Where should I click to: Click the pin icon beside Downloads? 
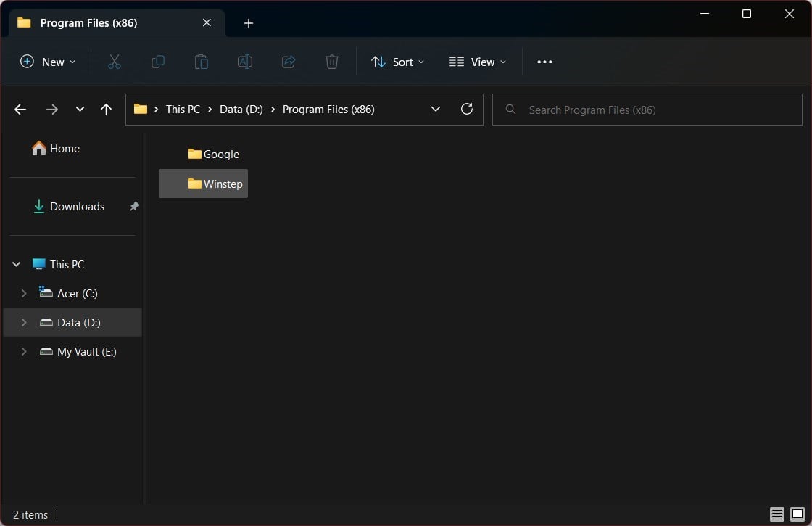pyautogui.click(x=134, y=206)
